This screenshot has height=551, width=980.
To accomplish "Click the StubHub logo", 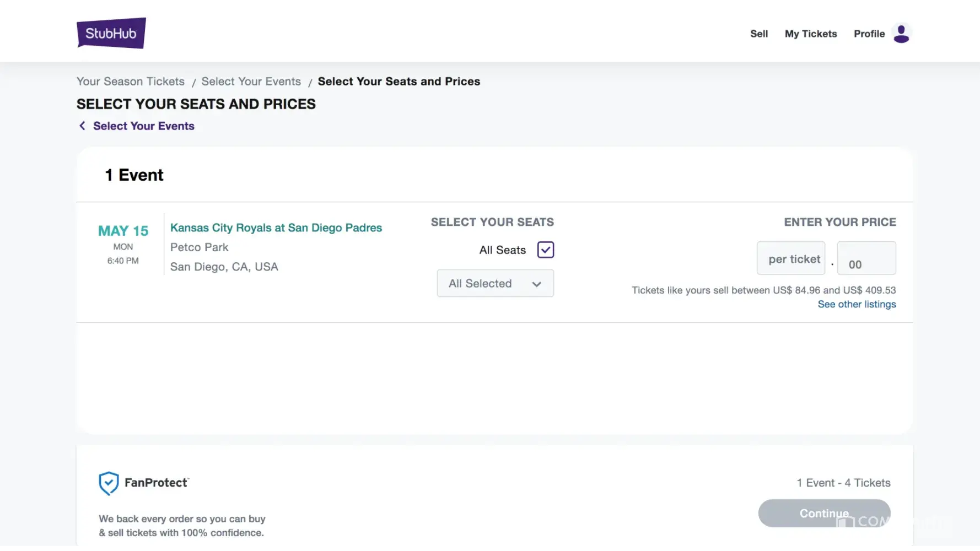I will coord(111,33).
